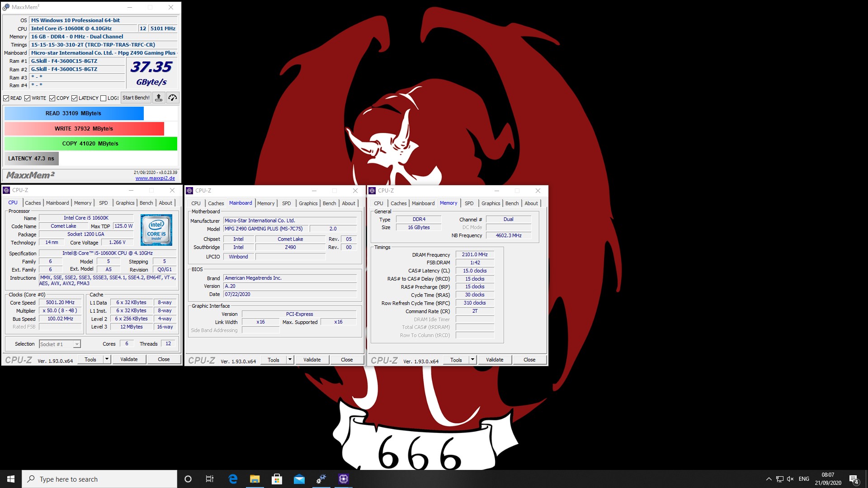Click ENG language indicator in tray

click(x=804, y=479)
